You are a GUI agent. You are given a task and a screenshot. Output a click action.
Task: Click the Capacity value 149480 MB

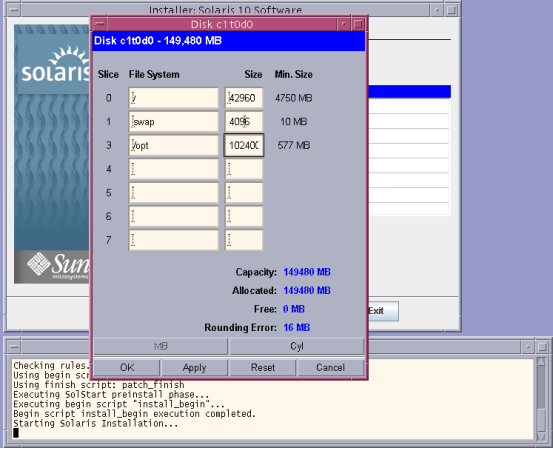click(x=307, y=272)
